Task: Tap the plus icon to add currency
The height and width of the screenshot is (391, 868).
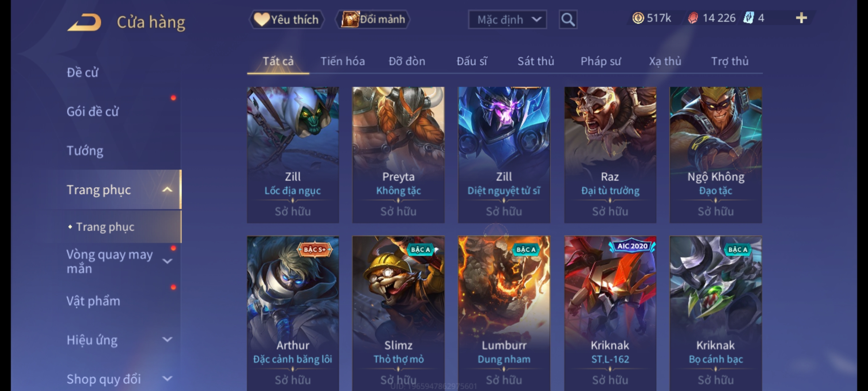Action: coord(801,18)
